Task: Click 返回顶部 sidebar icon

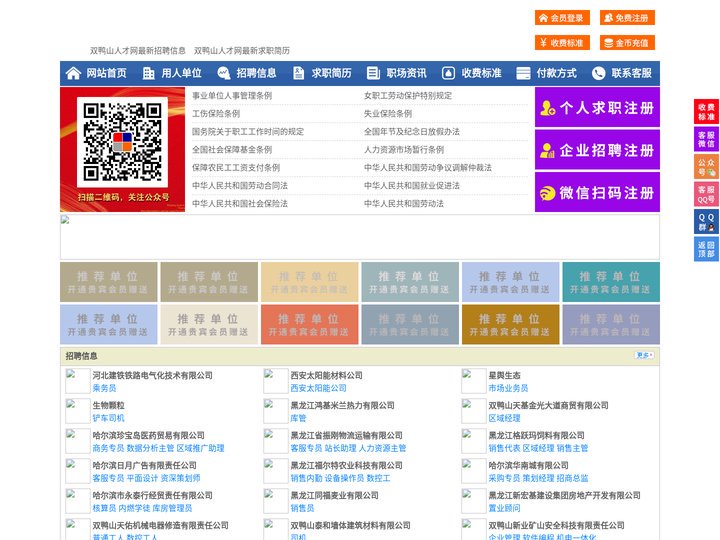Action: tap(706, 249)
